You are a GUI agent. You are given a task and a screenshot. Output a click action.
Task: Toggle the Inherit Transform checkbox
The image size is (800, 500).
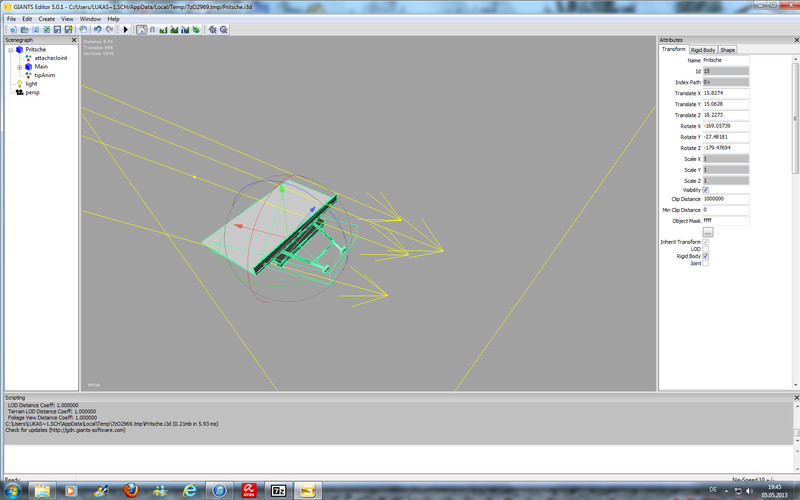pos(706,242)
